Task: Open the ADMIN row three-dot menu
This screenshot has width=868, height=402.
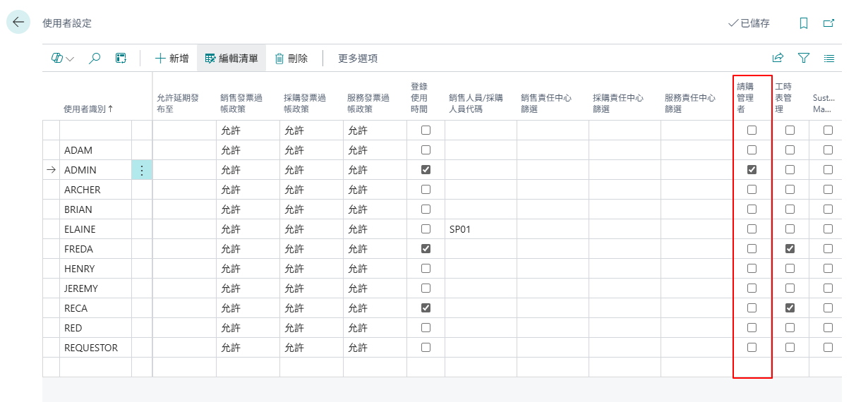Action: [142, 170]
